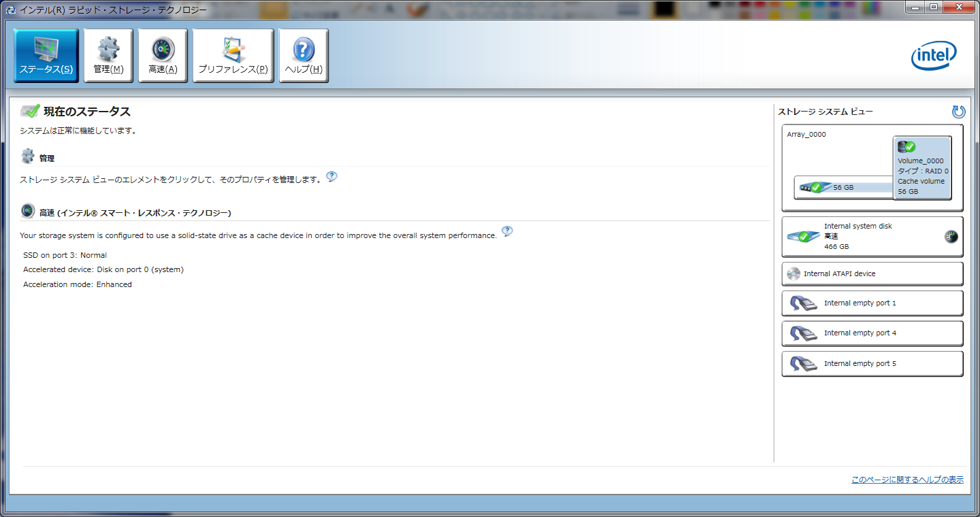980x517 pixels.
Task: Open the ヘルプ(H) tab
Action: pyautogui.click(x=304, y=56)
